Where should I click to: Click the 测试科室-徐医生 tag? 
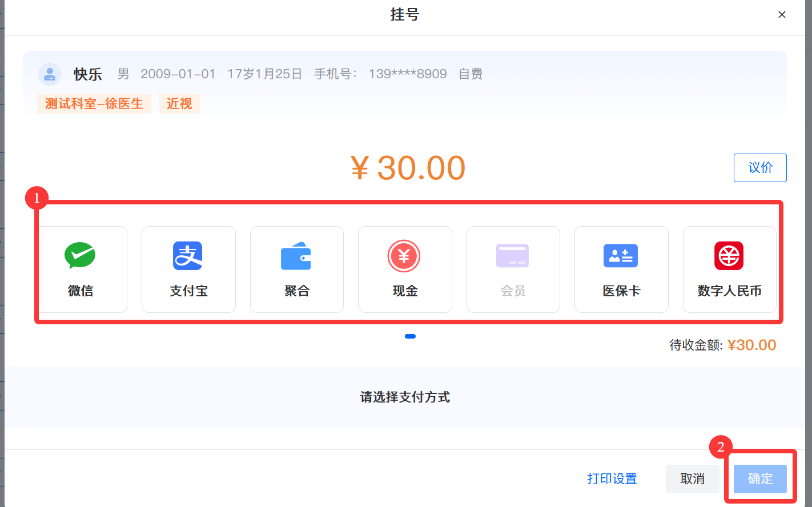click(94, 104)
